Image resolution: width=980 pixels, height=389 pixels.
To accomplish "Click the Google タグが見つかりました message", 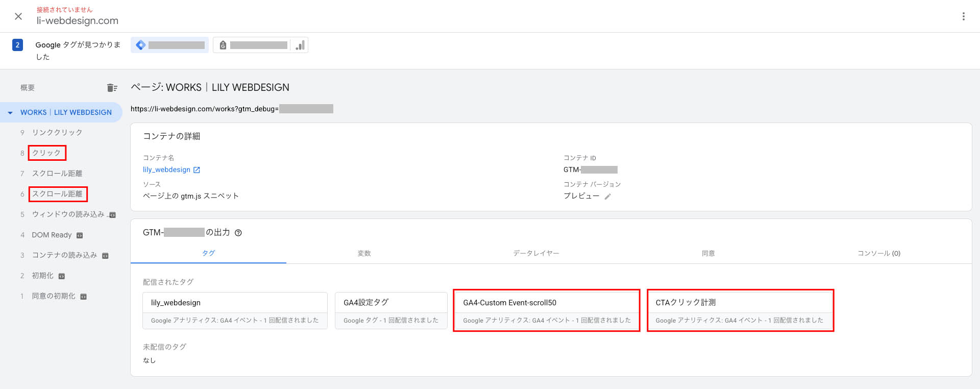I will pos(78,51).
